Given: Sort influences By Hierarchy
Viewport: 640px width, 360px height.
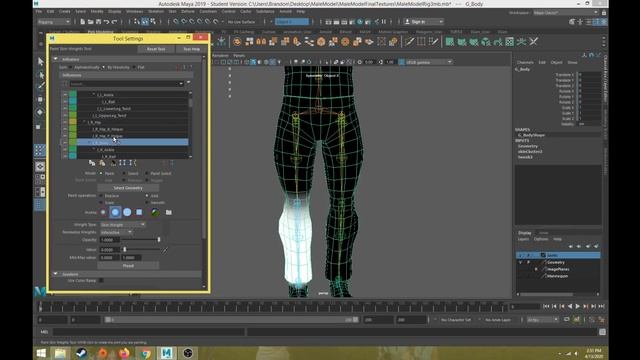Looking at the screenshot, I should (x=104, y=67).
